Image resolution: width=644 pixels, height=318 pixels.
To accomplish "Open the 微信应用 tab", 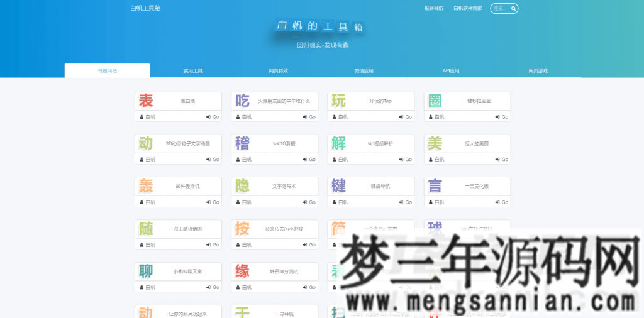I will pyautogui.click(x=364, y=70).
